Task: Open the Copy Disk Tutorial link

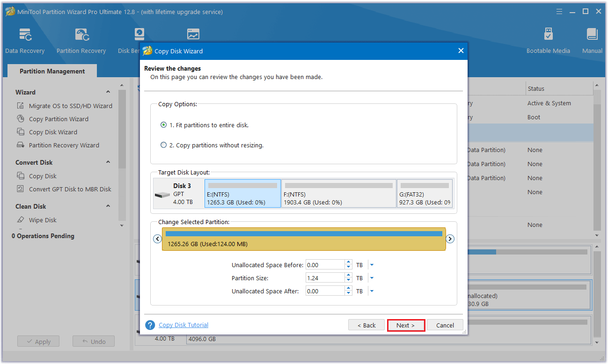Action: click(183, 325)
